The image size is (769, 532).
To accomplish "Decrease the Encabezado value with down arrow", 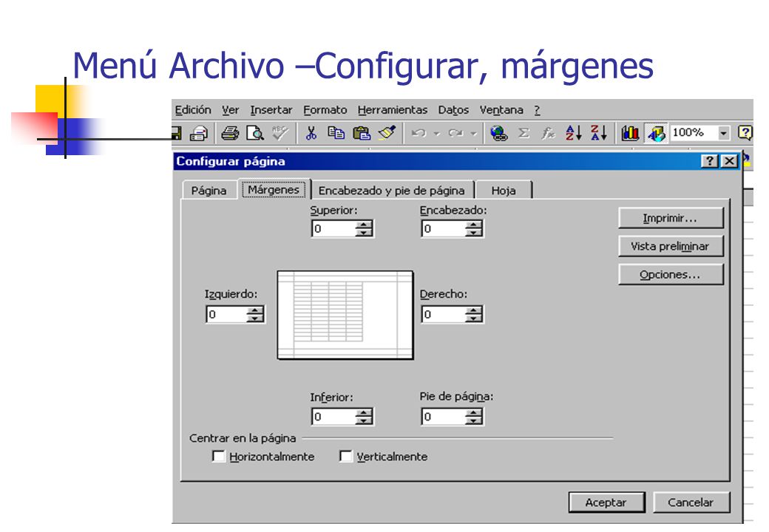I will (x=474, y=232).
